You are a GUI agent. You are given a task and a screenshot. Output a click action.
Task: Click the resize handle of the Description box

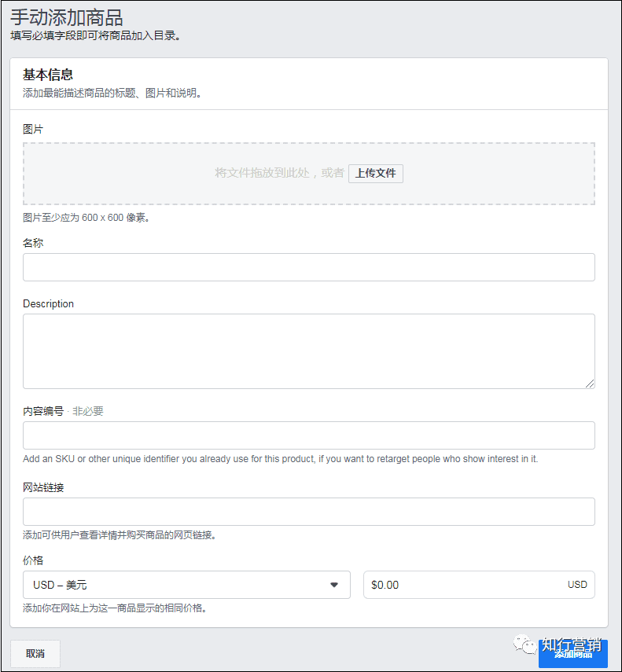[591, 384]
